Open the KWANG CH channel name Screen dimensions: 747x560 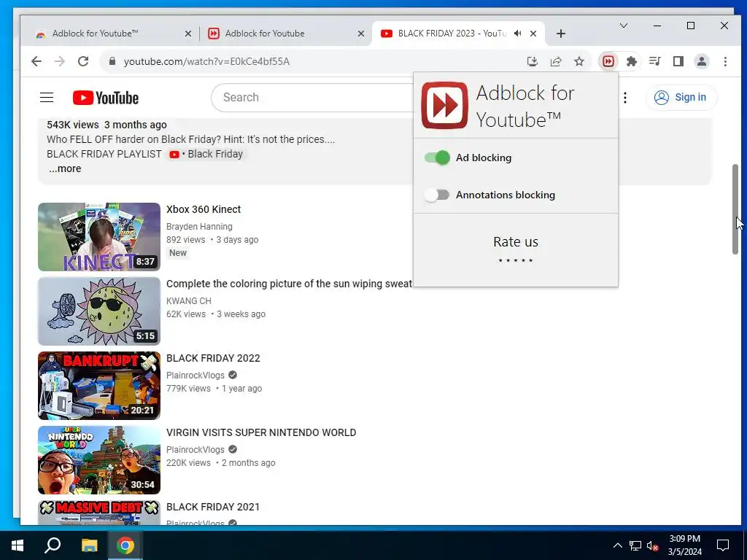189,301
